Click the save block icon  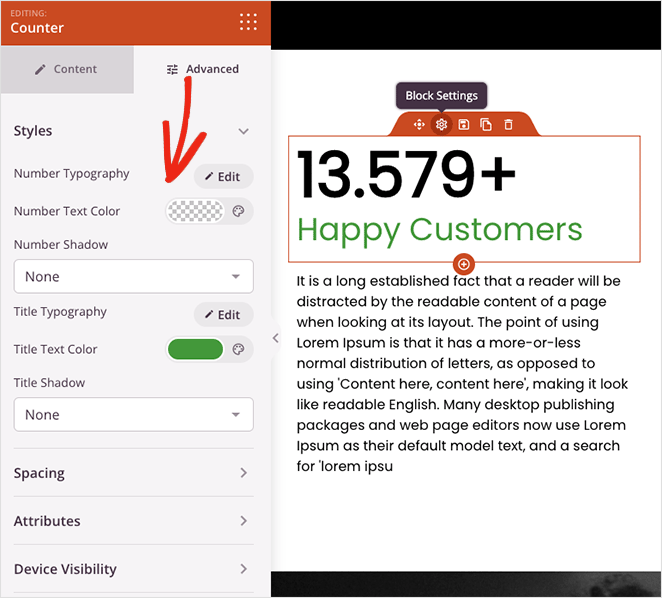[x=464, y=125]
